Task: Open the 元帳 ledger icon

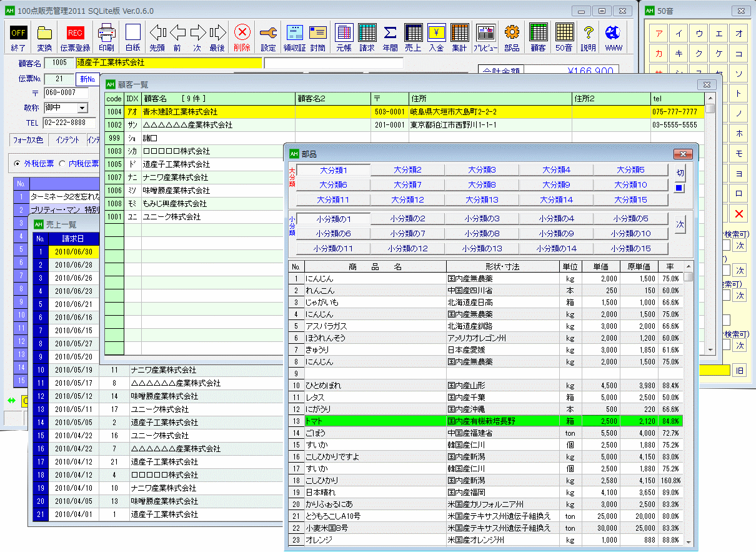Action: pyautogui.click(x=344, y=38)
